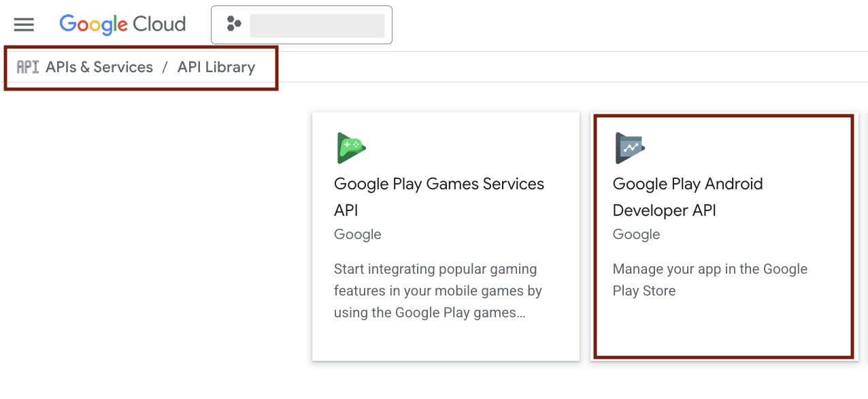Click the Google Play Android Developer API icon
Viewport: 868px width, 399px height.
(x=629, y=147)
